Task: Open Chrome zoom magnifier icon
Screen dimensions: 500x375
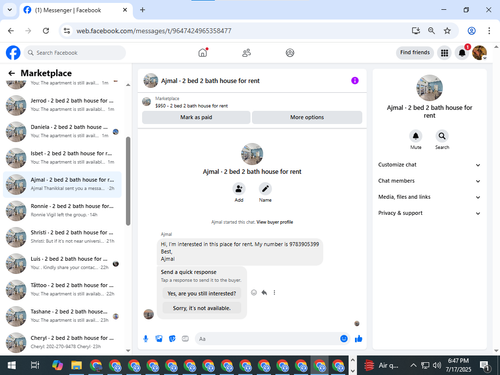Action: pos(431,31)
